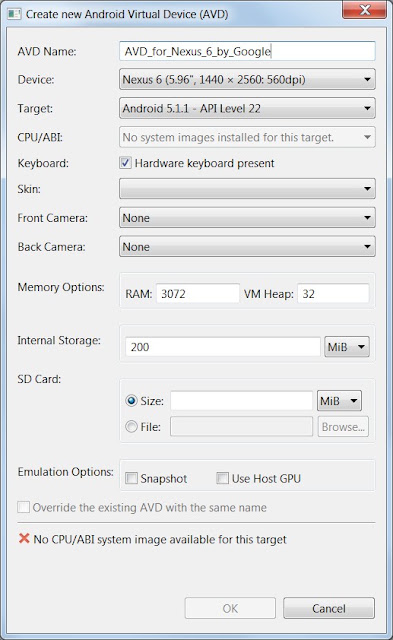
Task: Click the 'CPU/ABI:' label
Action: [x=40, y=138]
